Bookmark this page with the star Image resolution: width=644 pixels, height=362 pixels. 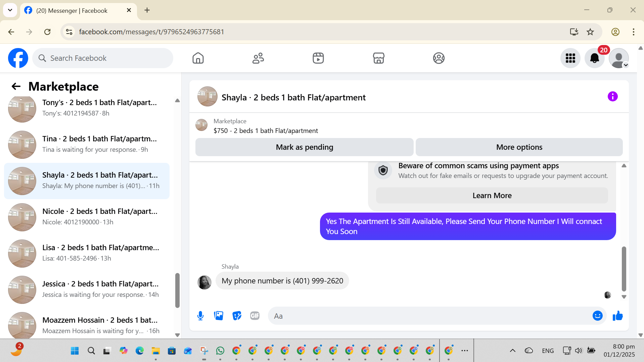pos(590,32)
